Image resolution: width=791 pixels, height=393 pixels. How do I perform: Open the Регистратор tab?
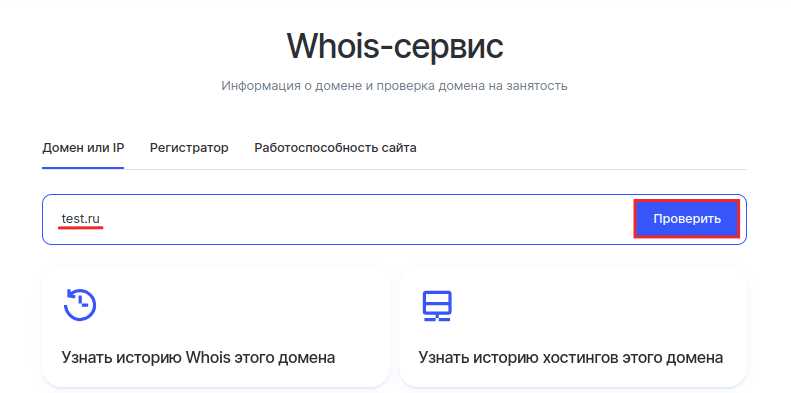(189, 148)
